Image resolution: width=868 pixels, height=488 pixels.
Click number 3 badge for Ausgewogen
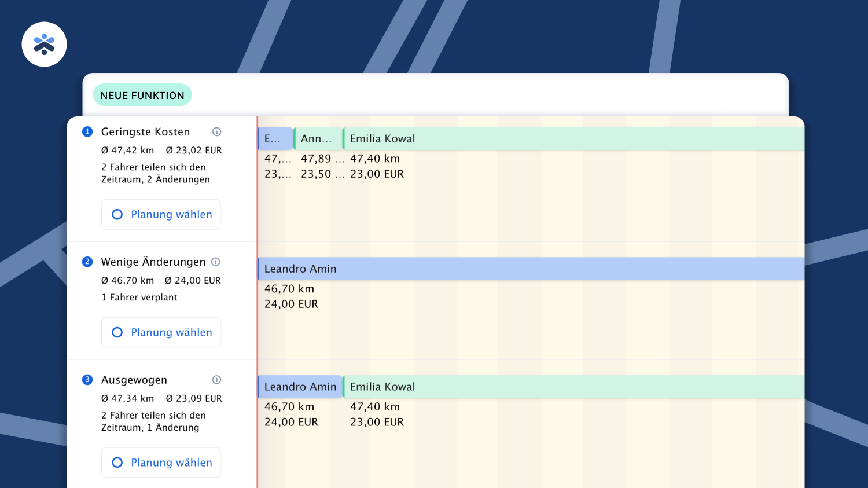[x=87, y=380]
